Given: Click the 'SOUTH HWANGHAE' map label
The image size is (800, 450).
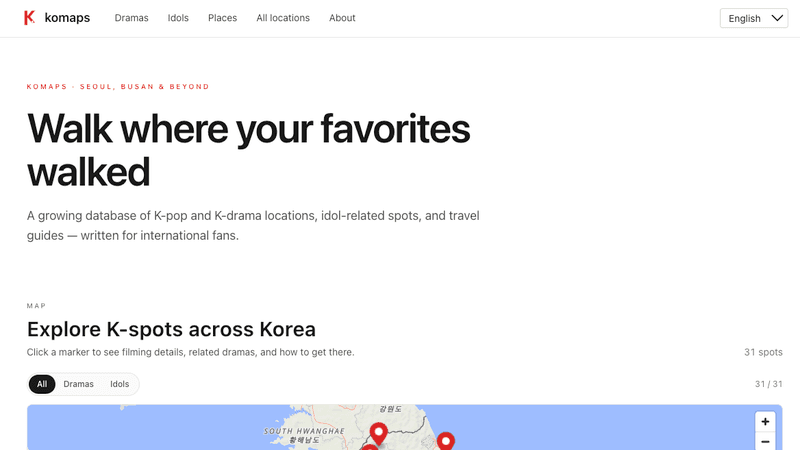Looking at the screenshot, I should pos(304,431).
